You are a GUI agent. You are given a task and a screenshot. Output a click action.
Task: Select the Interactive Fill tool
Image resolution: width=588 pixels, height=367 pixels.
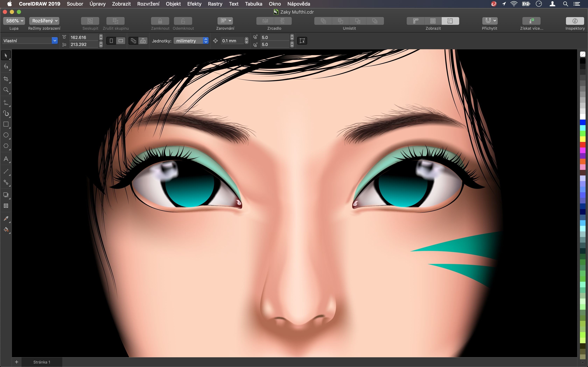point(6,230)
